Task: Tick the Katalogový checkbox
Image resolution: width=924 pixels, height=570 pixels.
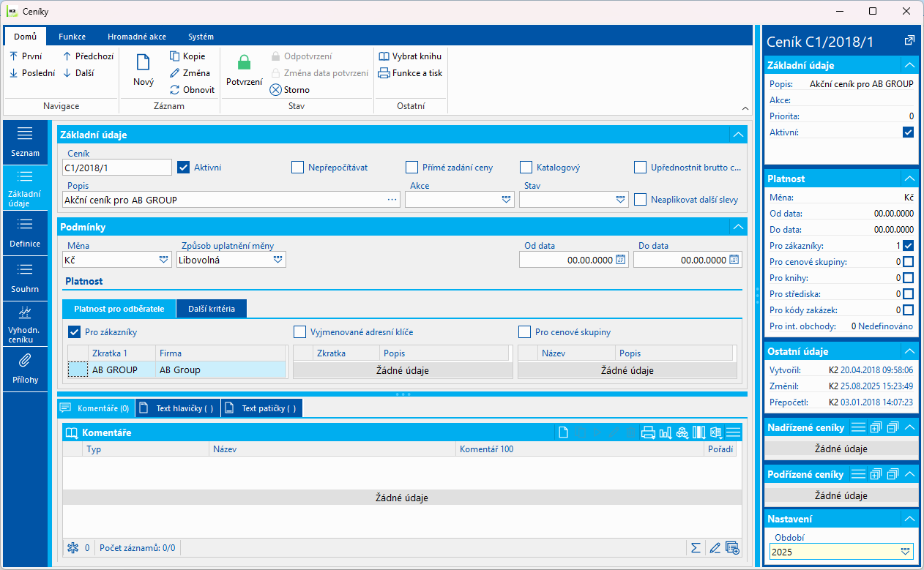Action: (526, 167)
